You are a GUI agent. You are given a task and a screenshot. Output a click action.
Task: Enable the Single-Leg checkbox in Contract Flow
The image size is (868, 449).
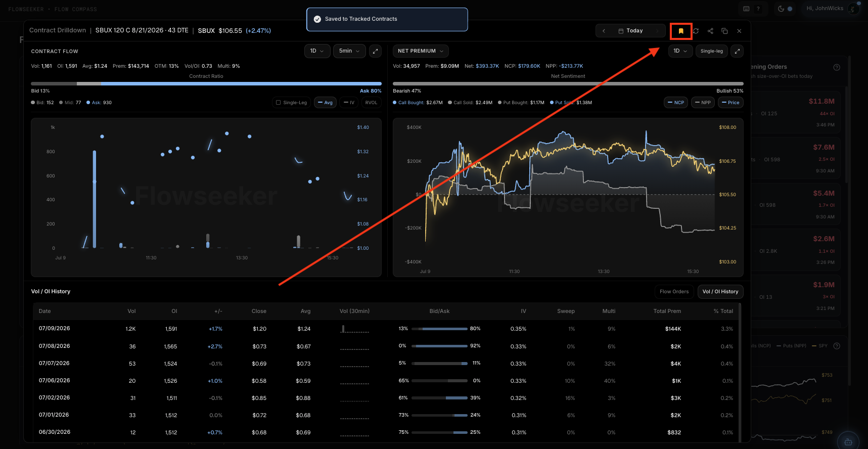278,103
